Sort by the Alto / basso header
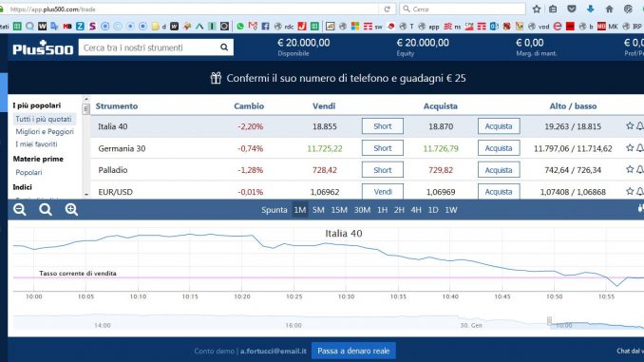The width and height of the screenshot is (644, 362). pos(573,106)
